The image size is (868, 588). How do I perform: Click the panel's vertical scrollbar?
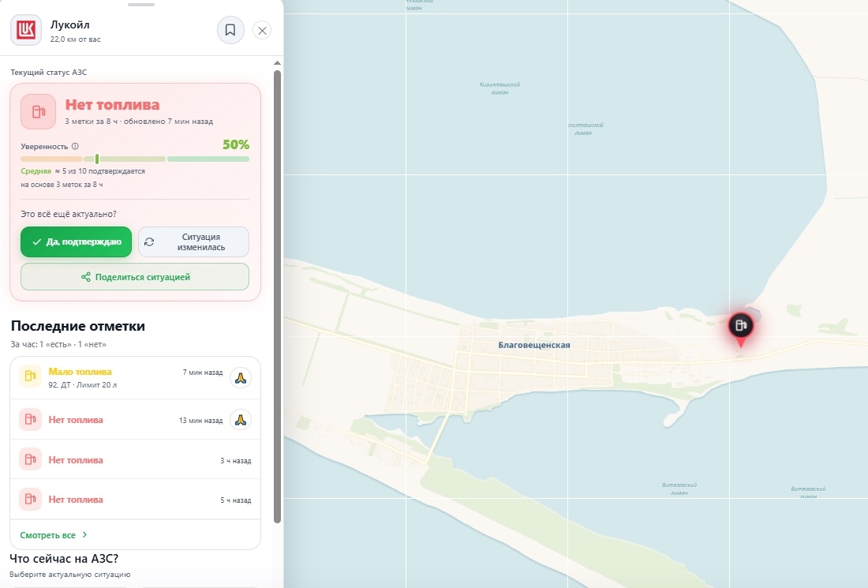(277, 296)
